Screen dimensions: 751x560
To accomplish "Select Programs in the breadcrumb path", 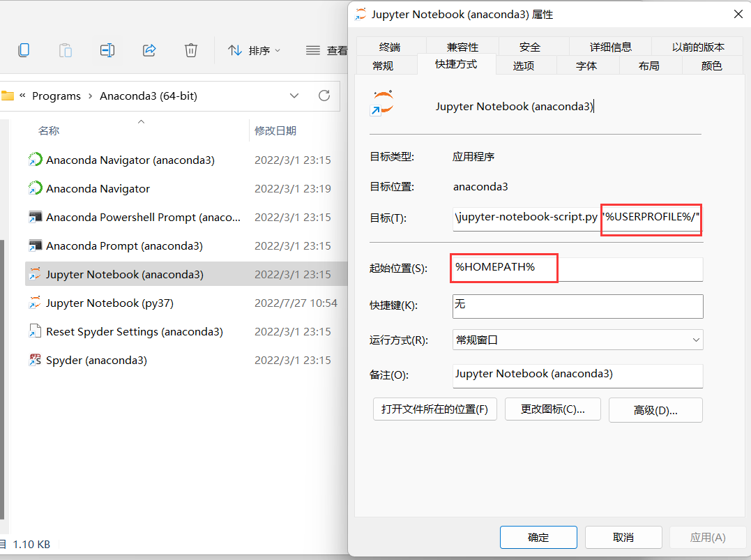I will [56, 96].
